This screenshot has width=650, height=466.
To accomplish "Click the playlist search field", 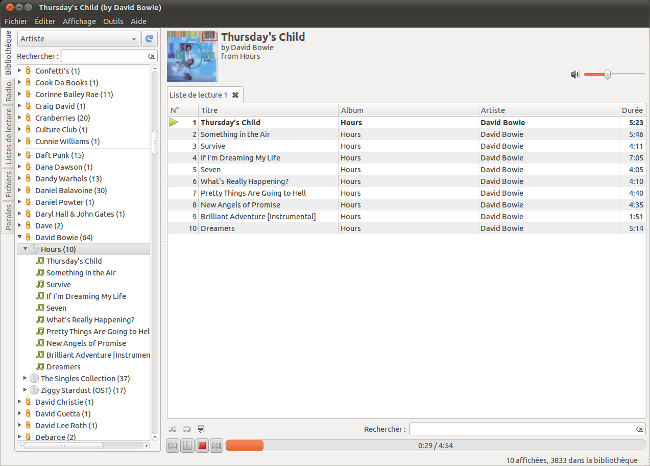I will 522,429.
